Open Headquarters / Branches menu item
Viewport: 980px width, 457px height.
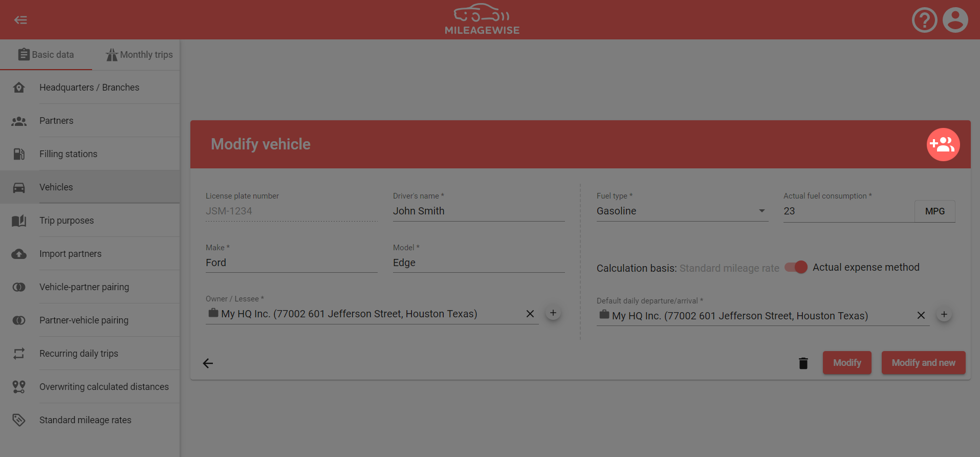[x=90, y=88]
